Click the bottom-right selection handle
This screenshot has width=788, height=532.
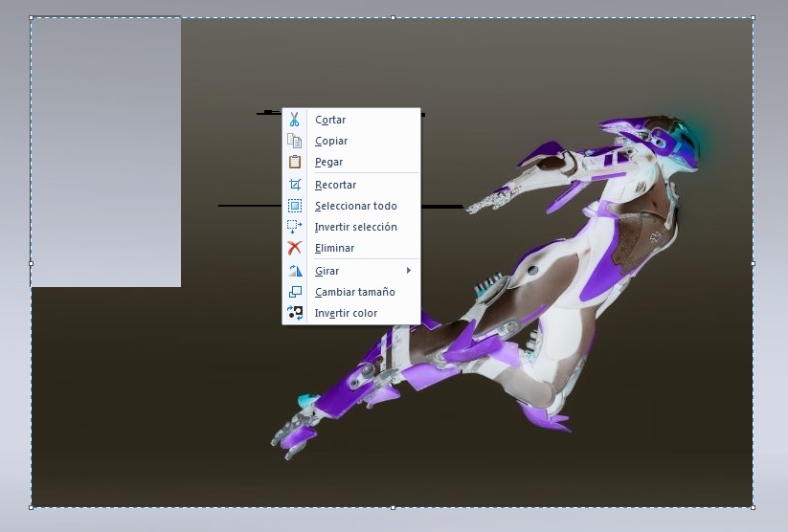pyautogui.click(x=753, y=507)
